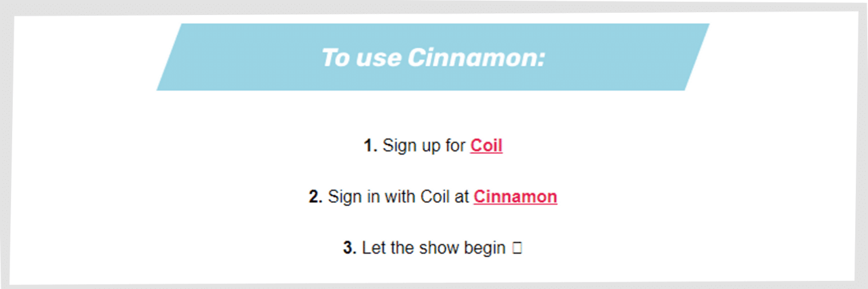Click the 'Sign in with Coil at' text
Viewport: 868px width, 289px height.
point(399,197)
